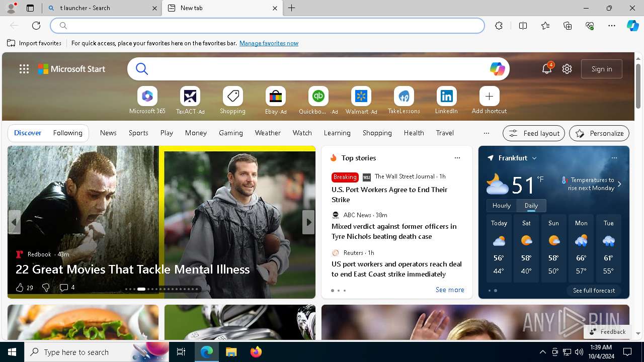
Task: Select the Discover feed
Action: (x=28, y=133)
